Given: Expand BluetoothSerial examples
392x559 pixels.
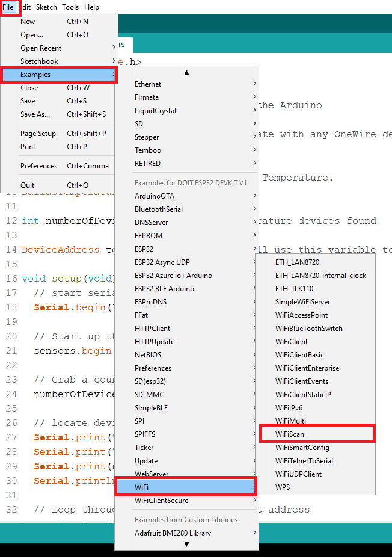Looking at the screenshot, I should [186, 209].
